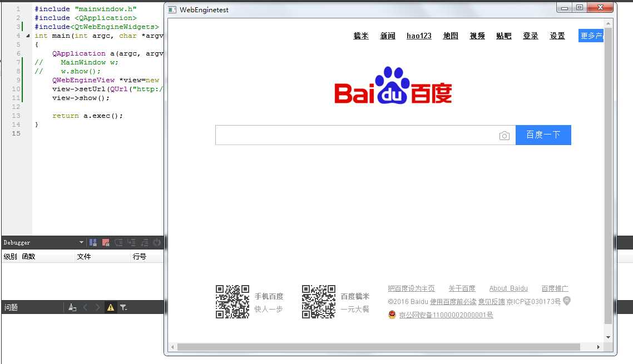The height and width of the screenshot is (364, 633).
Task: Click code line 13 return a.exec()
Action: tap(87, 116)
